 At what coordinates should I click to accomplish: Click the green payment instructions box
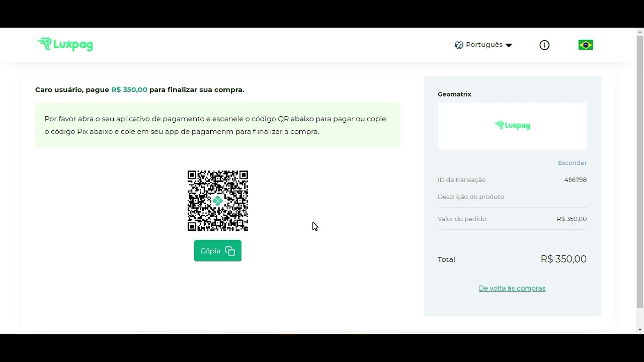coord(218,125)
